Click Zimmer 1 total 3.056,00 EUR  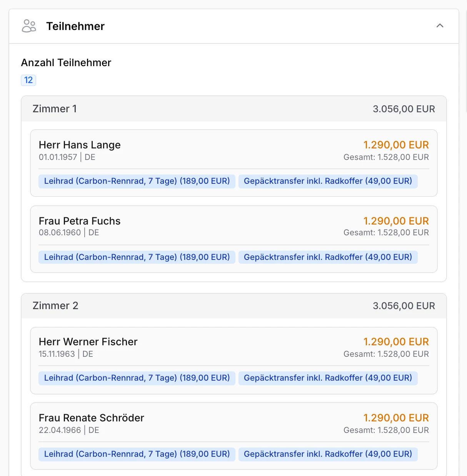pos(404,109)
